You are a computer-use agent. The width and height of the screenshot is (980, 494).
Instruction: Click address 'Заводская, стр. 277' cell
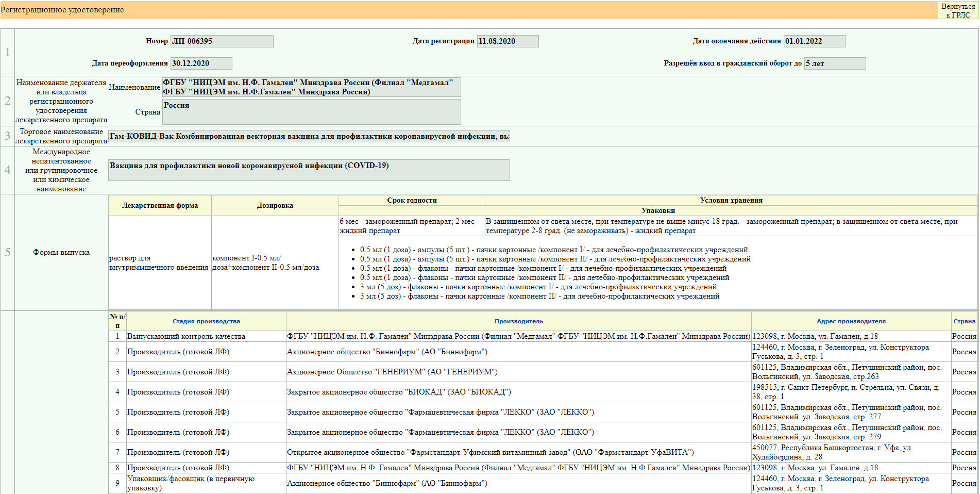click(851, 412)
